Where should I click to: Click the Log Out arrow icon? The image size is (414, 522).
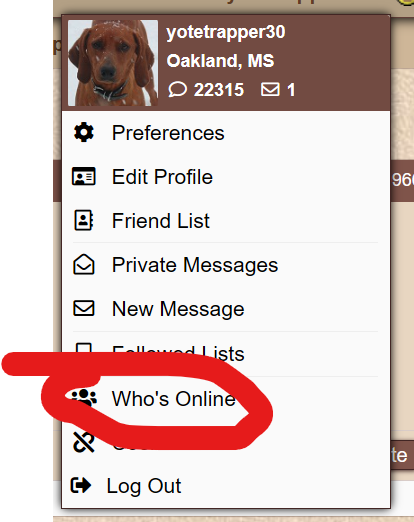81,485
